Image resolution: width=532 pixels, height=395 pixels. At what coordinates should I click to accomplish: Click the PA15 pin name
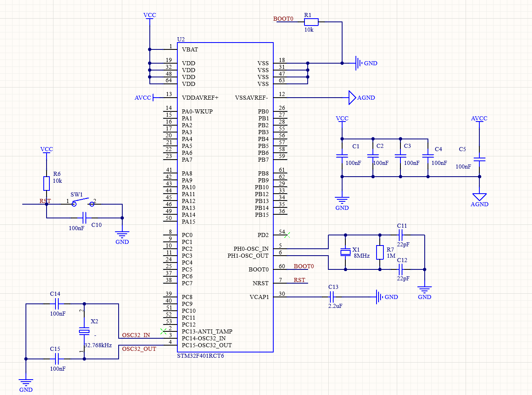189,222
